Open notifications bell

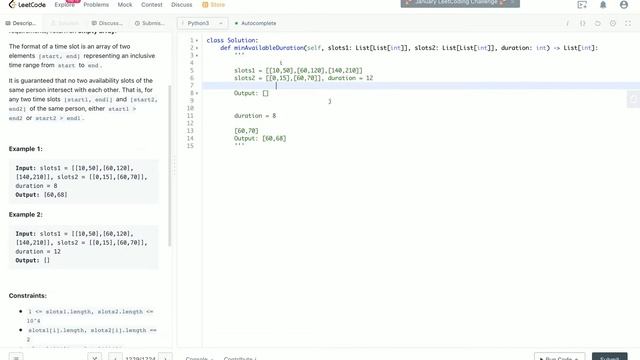point(603,5)
